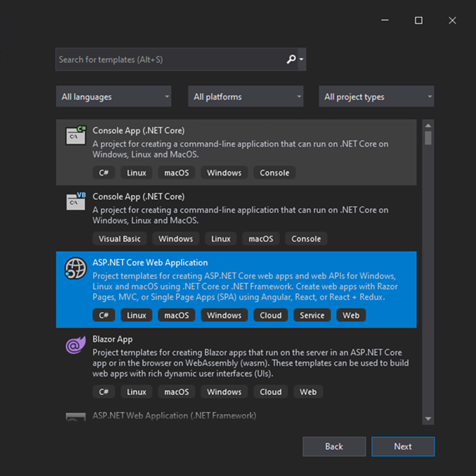Screen dimensions: 476x476
Task: Click the Service tag on ASP.NET Core
Action: [x=312, y=315]
